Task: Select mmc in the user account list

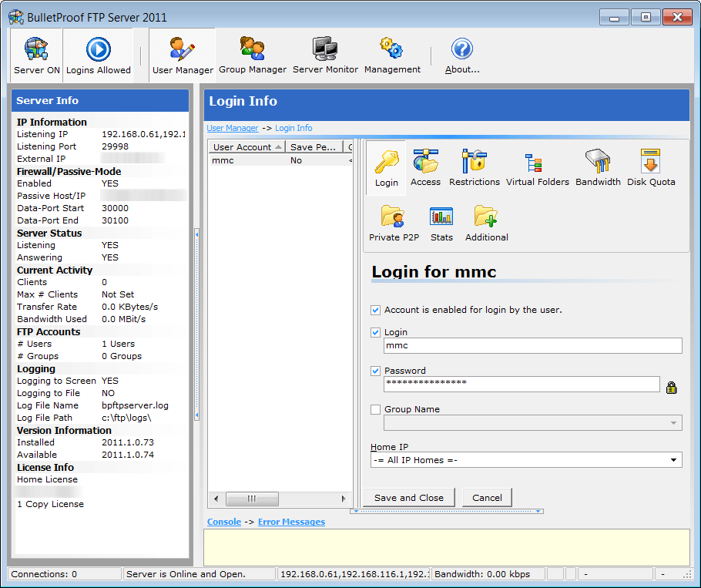Action: 280,160
